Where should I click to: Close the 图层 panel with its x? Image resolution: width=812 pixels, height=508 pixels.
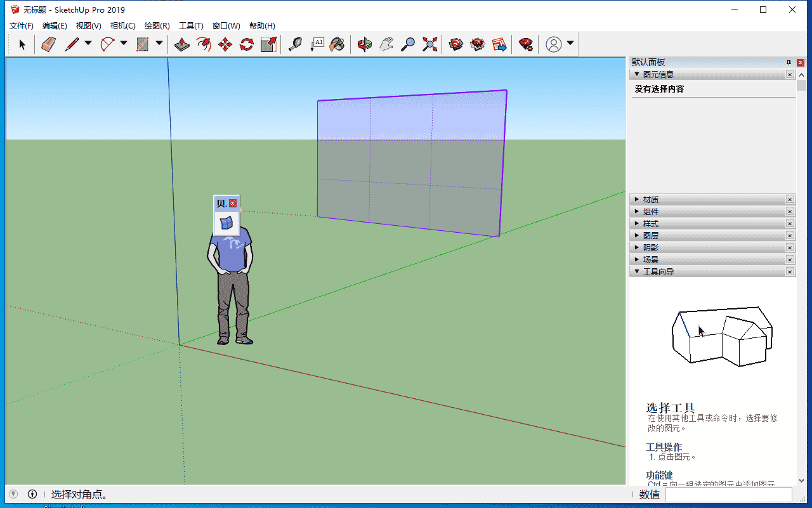[x=790, y=235]
